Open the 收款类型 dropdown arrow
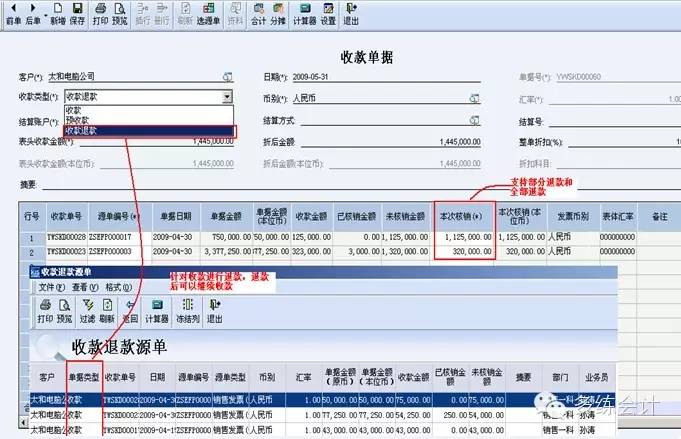 227,96
